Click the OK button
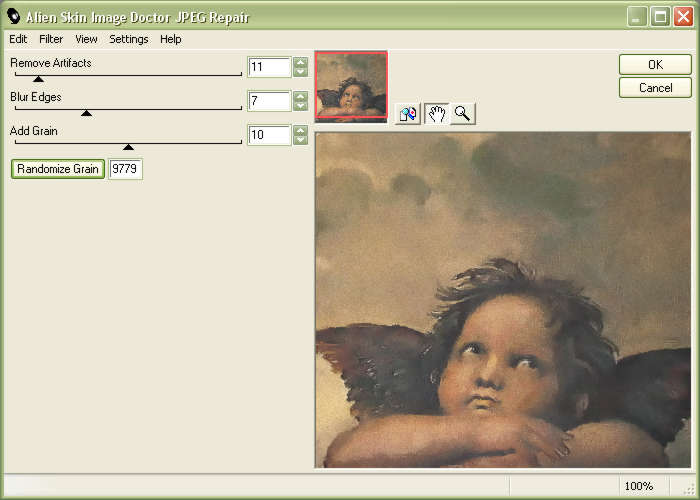This screenshot has height=500, width=700. tap(655, 65)
